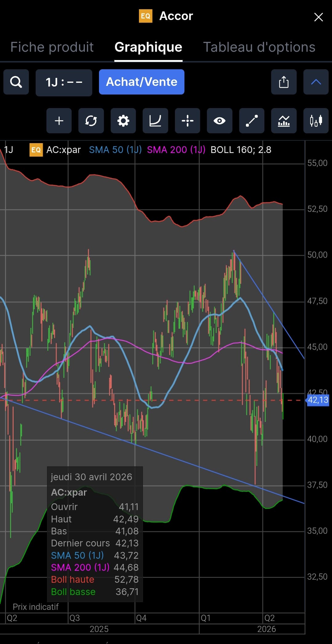Tap the AC:xpar symbol in legend
Image resolution: width=332 pixels, height=644 pixels.
tap(64, 150)
